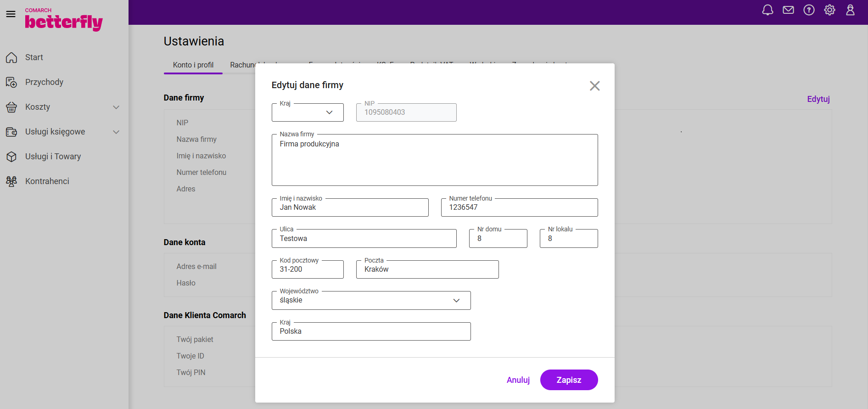The image size is (868, 409).
Task: Focus the Kod pocztowy field
Action: [x=308, y=269]
